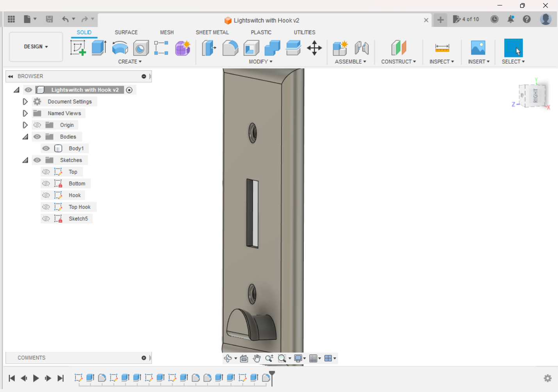Collapse the Sketches folder
The height and width of the screenshot is (392, 558).
(25, 160)
